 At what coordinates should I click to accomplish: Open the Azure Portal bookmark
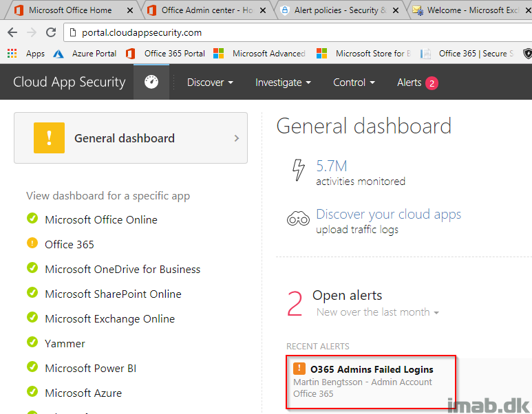pyautogui.click(x=85, y=54)
